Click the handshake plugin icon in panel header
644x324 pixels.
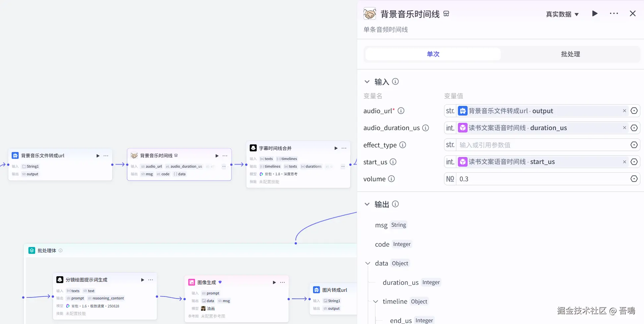pos(370,14)
